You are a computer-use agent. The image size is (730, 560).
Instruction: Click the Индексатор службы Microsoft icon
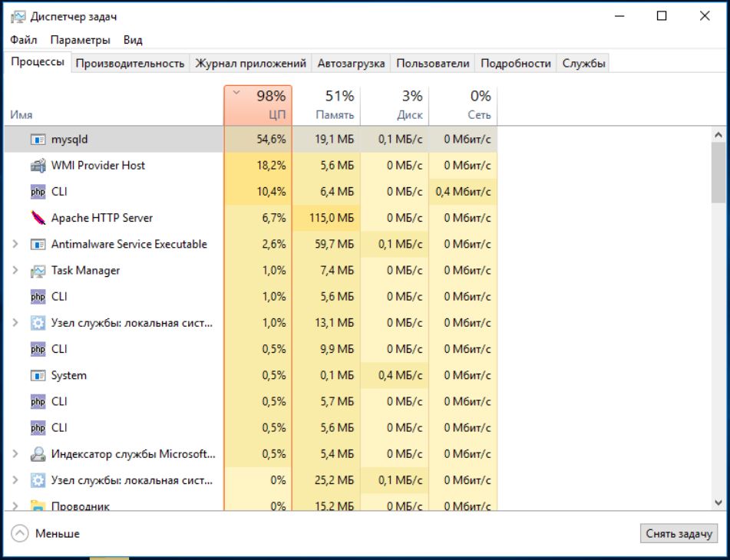click(x=38, y=454)
